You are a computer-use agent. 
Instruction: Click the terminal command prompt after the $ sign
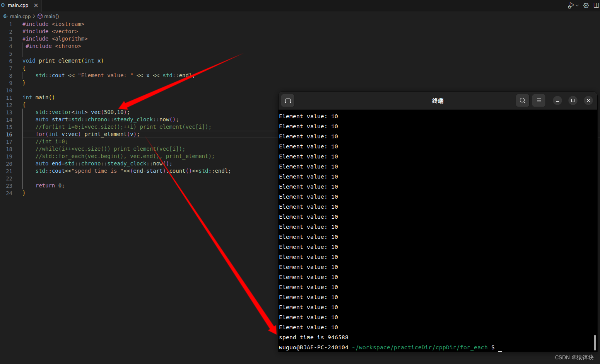click(x=500, y=347)
